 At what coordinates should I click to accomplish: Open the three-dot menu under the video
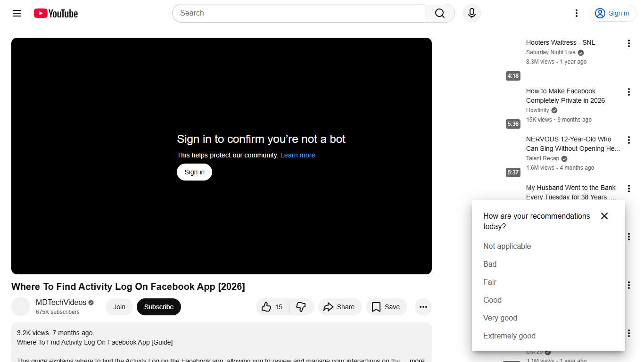click(423, 307)
